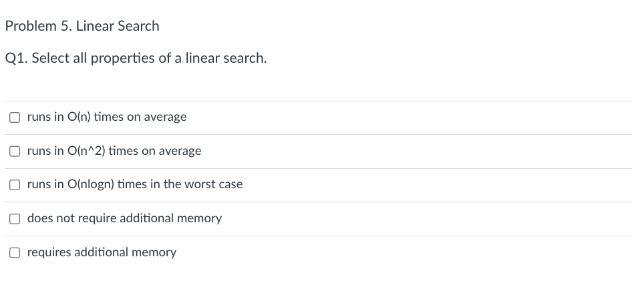
Task: Tick the 'runs in O(n^2) times on average' checkbox
Action: [15, 152]
